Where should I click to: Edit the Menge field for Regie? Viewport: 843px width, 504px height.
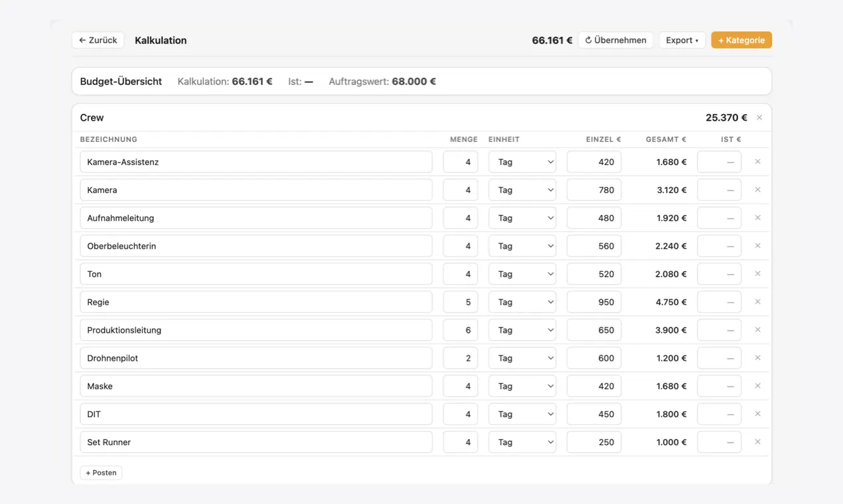point(461,302)
